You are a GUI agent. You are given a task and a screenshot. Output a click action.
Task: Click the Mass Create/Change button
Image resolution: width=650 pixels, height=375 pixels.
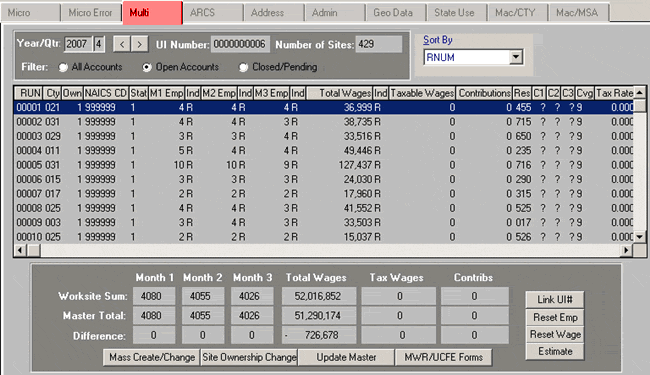click(x=152, y=357)
